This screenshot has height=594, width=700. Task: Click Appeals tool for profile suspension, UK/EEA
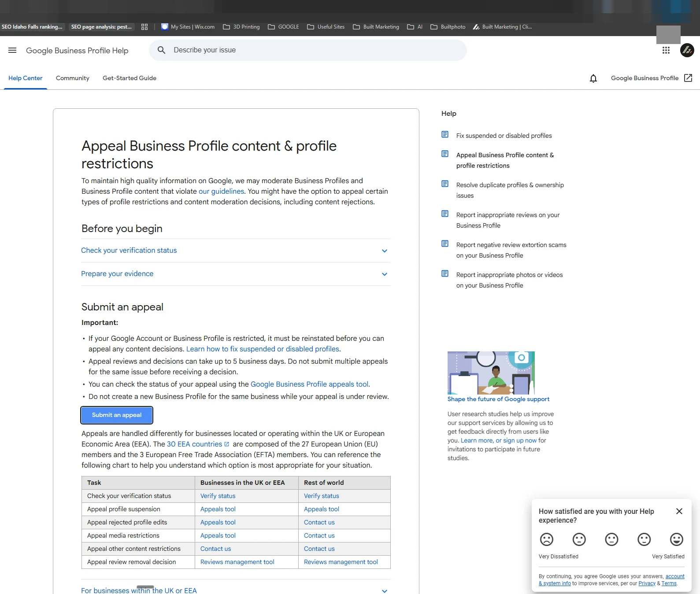(218, 509)
